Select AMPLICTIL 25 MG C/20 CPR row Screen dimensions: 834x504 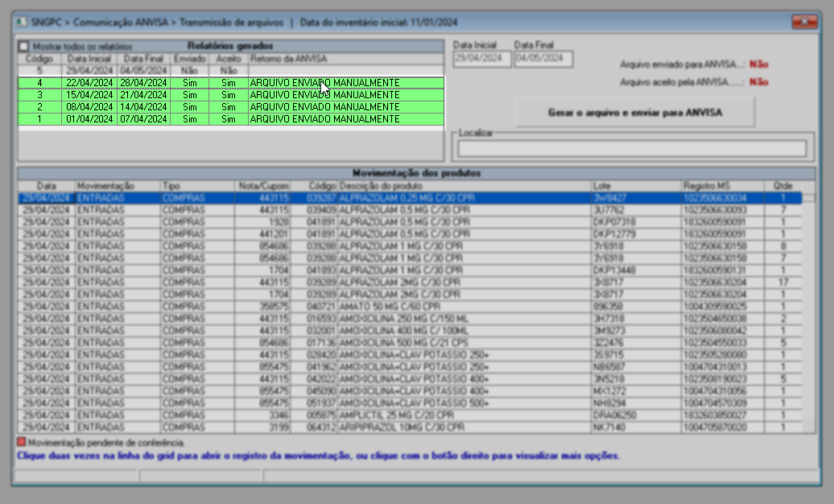410,415
